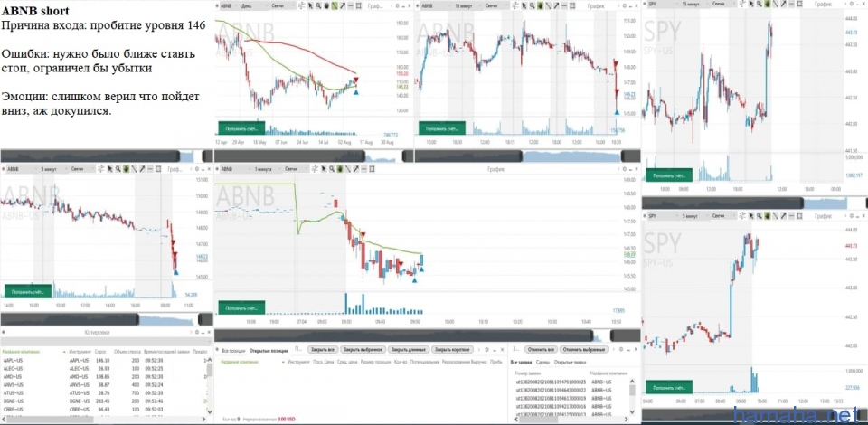Select pointer tool in ABNB 1-minute chart
The height and width of the screenshot is (425, 868).
point(324,168)
